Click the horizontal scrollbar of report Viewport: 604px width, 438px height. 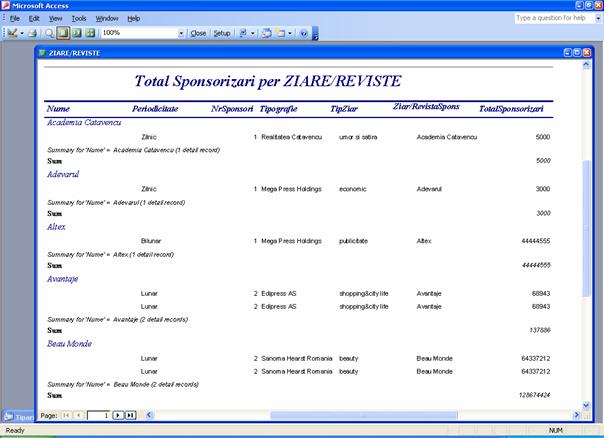[400, 414]
